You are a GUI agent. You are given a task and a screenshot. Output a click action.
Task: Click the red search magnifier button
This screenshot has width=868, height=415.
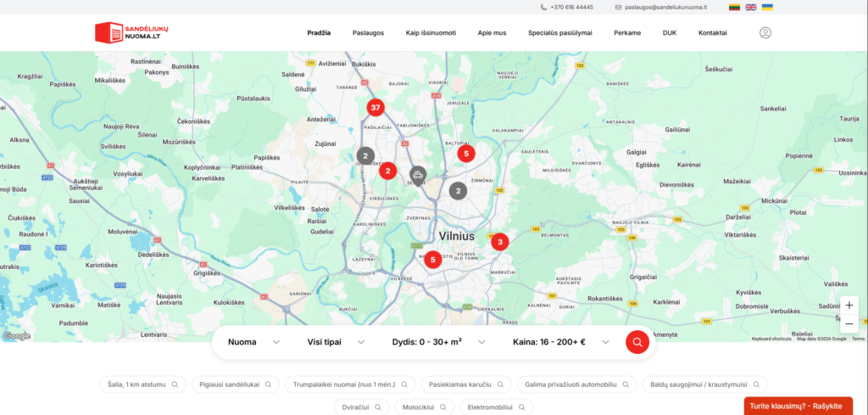[x=637, y=342]
